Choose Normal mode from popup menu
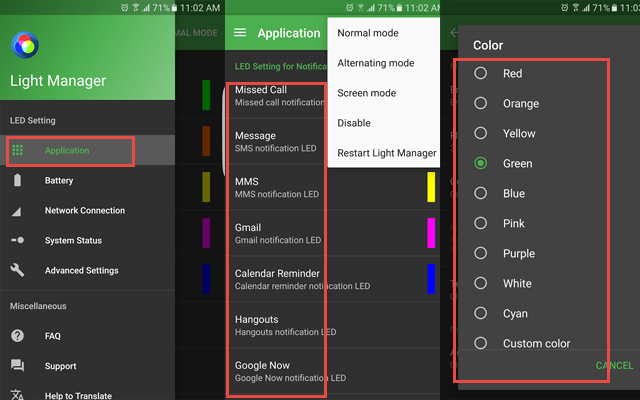 tap(384, 33)
